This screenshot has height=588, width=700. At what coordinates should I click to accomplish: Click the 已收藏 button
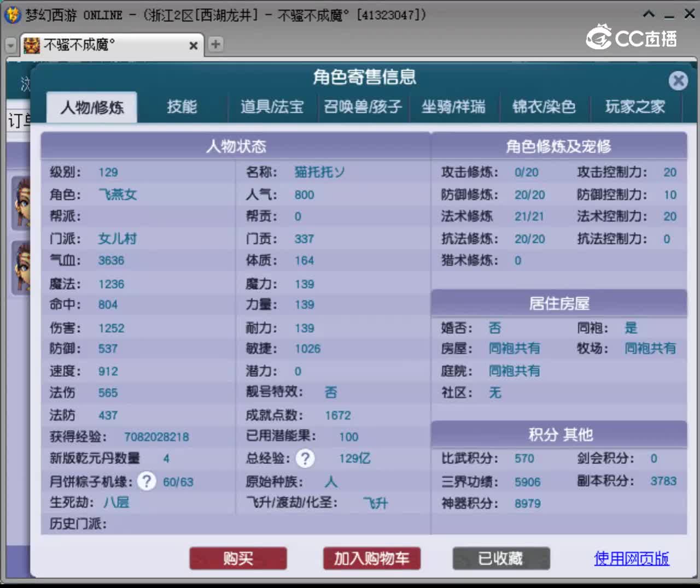501,558
